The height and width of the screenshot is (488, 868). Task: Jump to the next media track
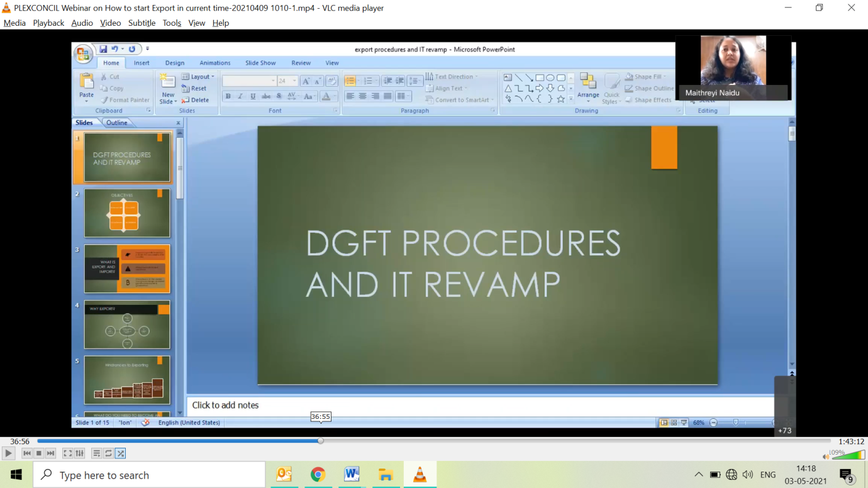point(51,453)
